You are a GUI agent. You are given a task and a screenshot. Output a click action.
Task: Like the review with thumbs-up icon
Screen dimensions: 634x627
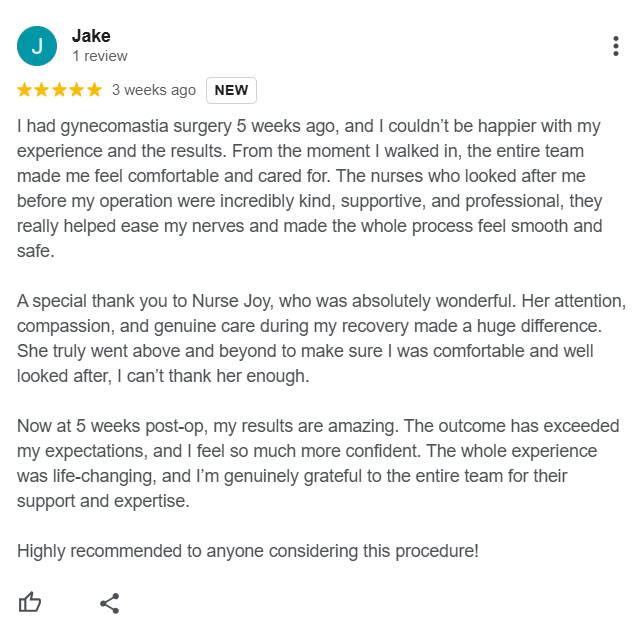point(31,602)
